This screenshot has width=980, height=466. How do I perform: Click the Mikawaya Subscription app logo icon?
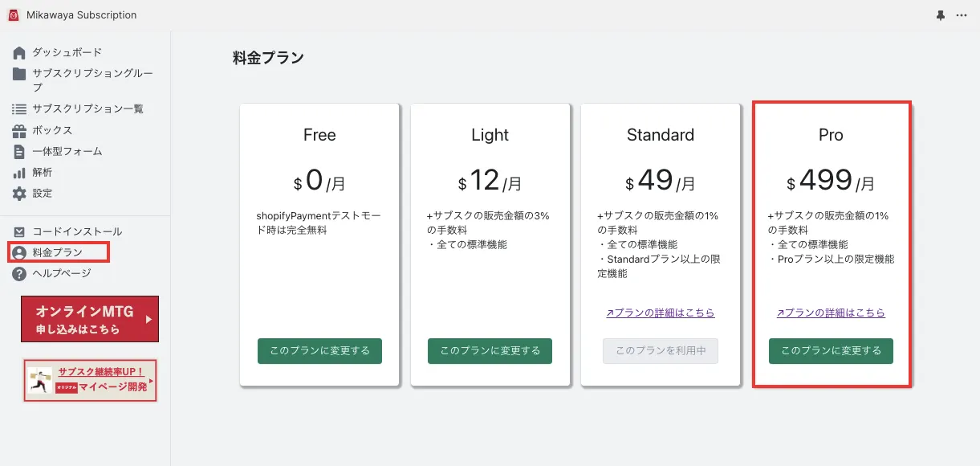pyautogui.click(x=13, y=15)
